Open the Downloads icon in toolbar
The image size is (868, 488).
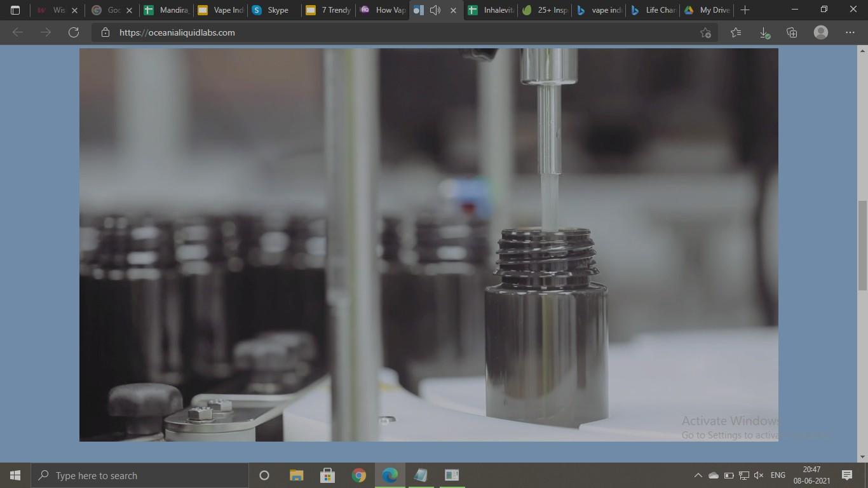pos(764,32)
